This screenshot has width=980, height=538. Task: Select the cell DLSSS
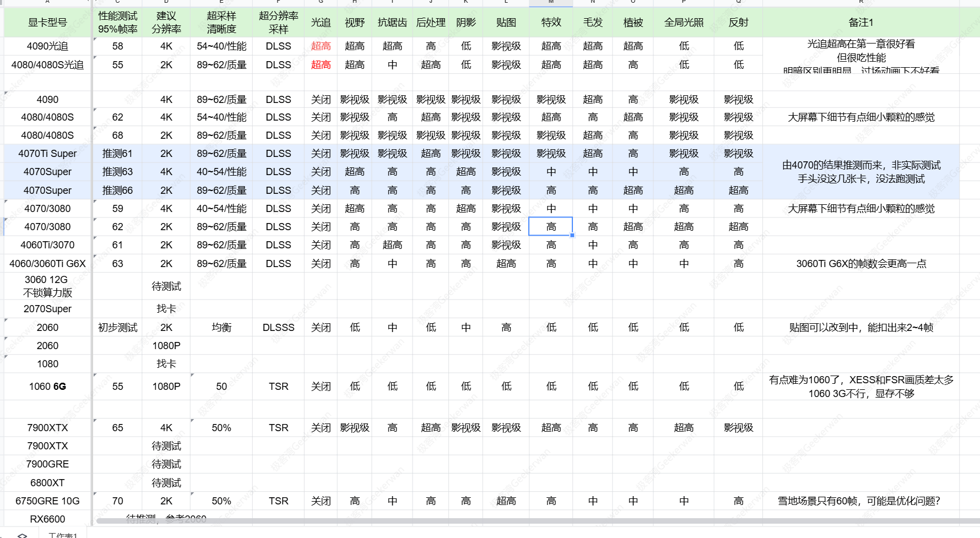278,328
